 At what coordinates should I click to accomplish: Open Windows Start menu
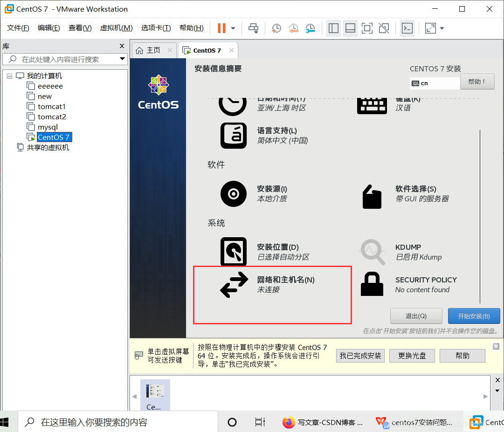(x=5, y=422)
